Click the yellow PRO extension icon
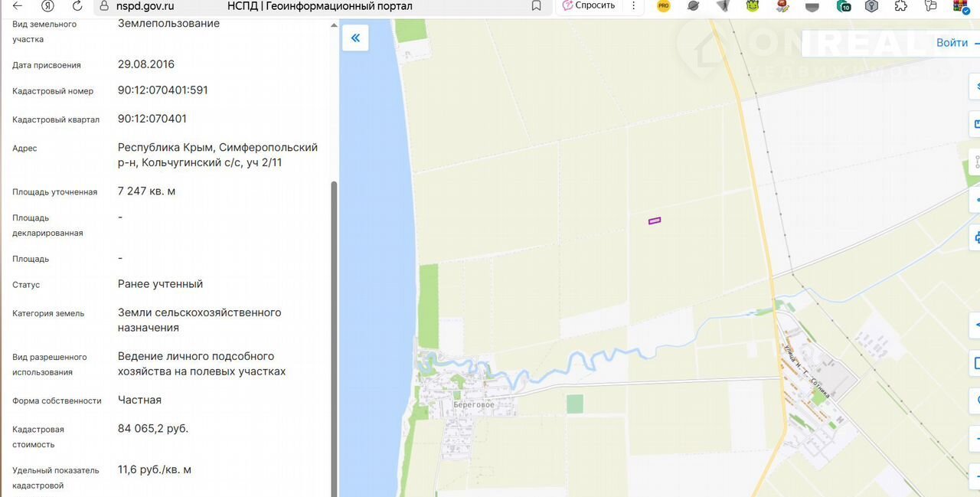Screen dimensions: 980x497 coord(663,6)
